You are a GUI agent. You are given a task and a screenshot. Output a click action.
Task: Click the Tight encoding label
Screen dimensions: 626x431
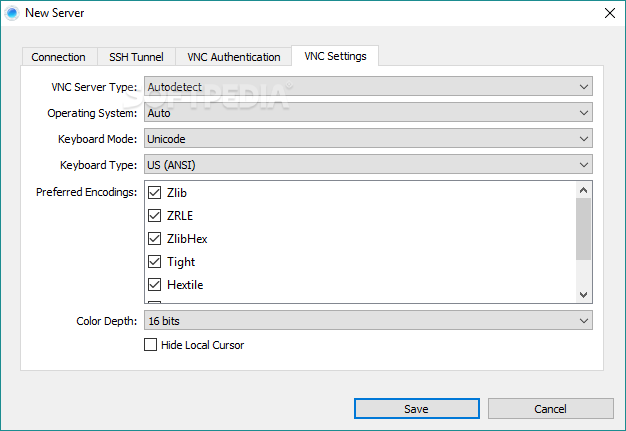181,262
